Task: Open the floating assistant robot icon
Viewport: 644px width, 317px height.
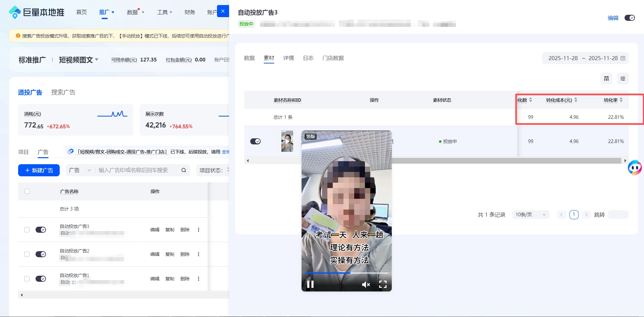Action: tap(635, 168)
